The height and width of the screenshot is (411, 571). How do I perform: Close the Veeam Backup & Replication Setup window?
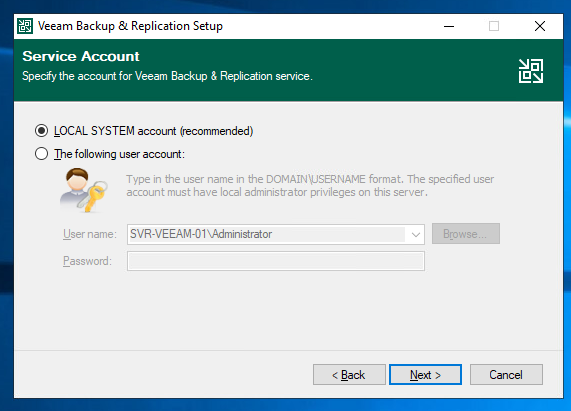[x=540, y=26]
